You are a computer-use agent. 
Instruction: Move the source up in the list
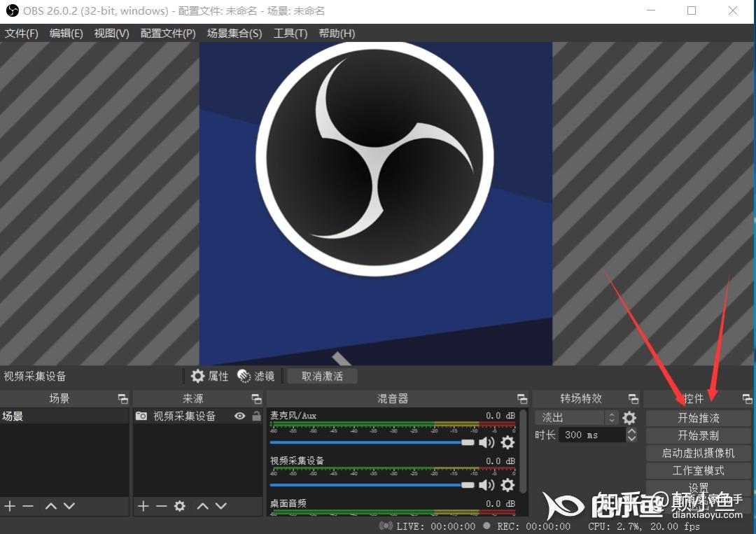(202, 506)
